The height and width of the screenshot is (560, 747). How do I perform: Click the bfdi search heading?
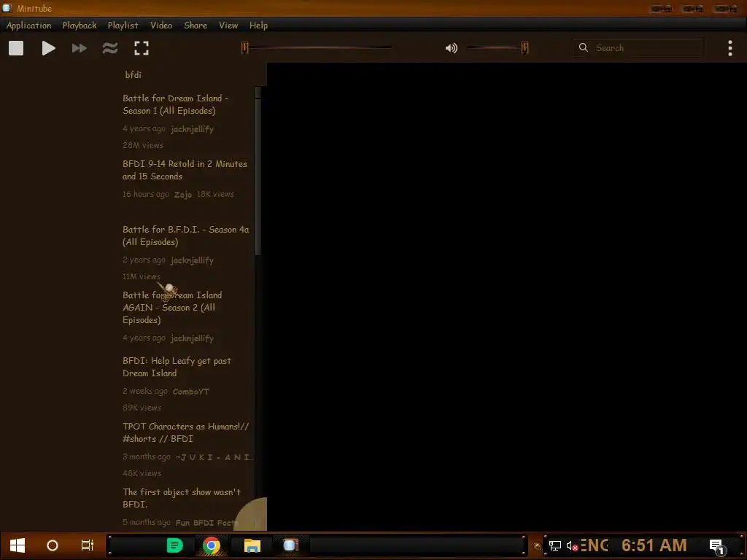click(x=133, y=75)
